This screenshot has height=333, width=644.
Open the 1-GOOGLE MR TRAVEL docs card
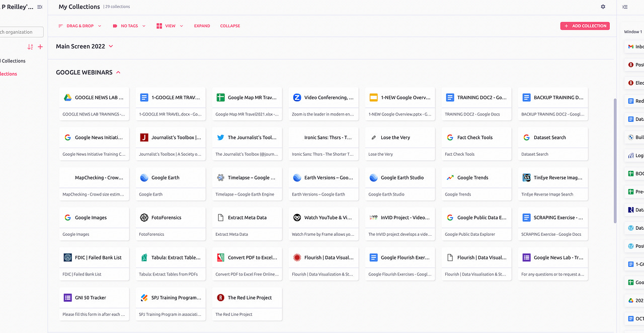[x=171, y=104]
